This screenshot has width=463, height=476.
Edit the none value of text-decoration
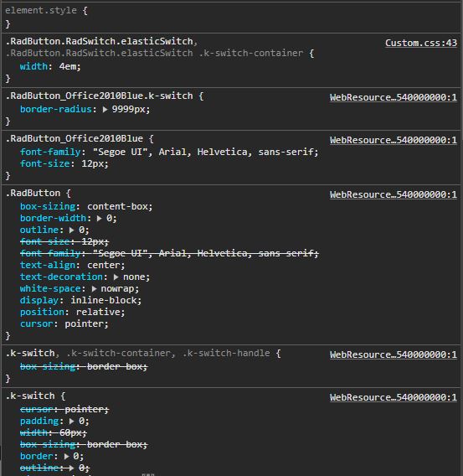pos(134,277)
